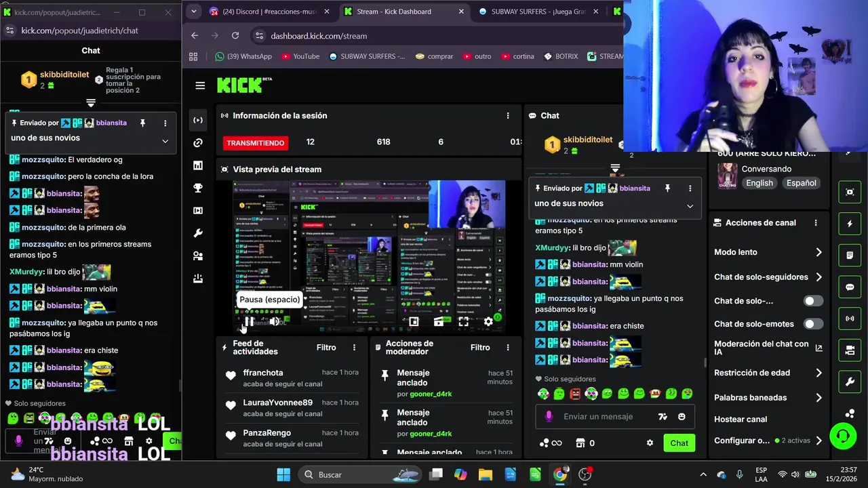
Task: Open popout chat settings gear
Action: pos(149,441)
